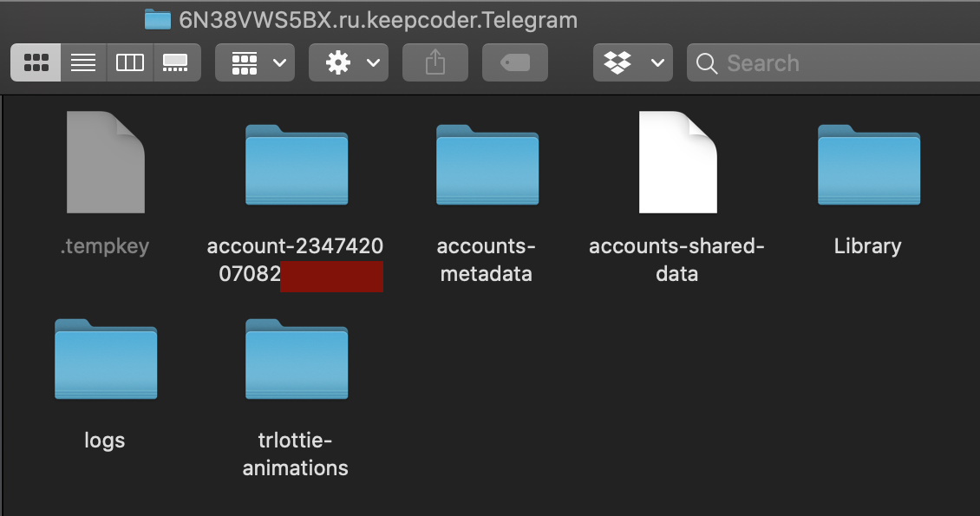Image resolution: width=980 pixels, height=516 pixels.
Task: Click into the Search field
Action: click(833, 62)
